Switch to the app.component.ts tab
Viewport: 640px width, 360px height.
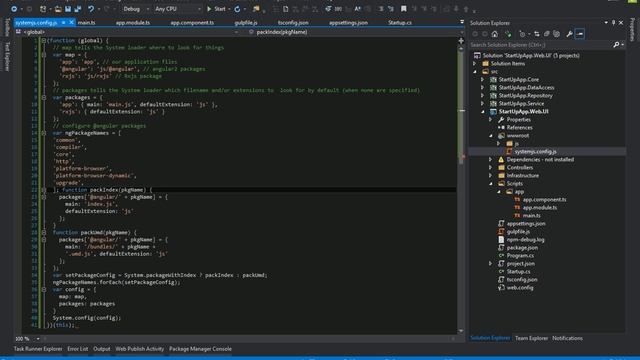192,22
